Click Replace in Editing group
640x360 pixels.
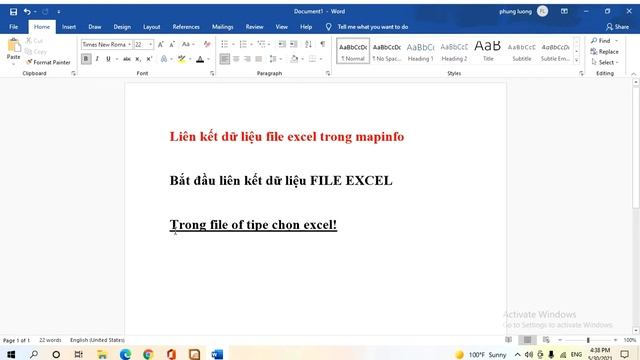[604, 52]
